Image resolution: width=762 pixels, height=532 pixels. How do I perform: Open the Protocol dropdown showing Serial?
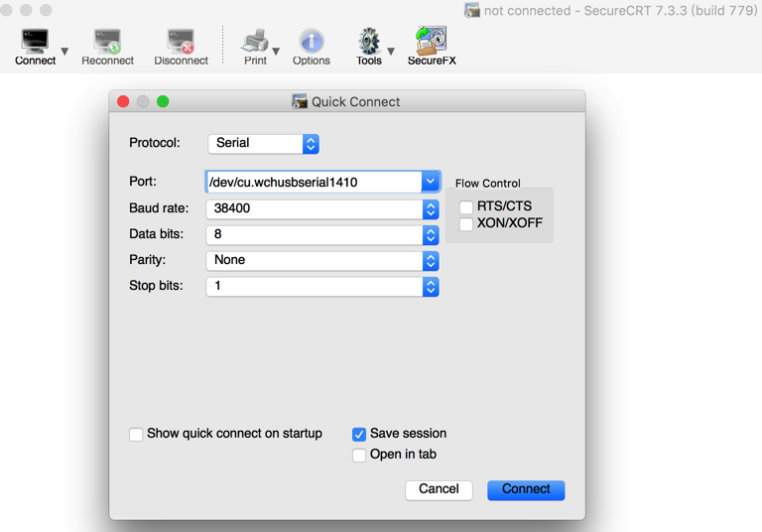click(263, 144)
